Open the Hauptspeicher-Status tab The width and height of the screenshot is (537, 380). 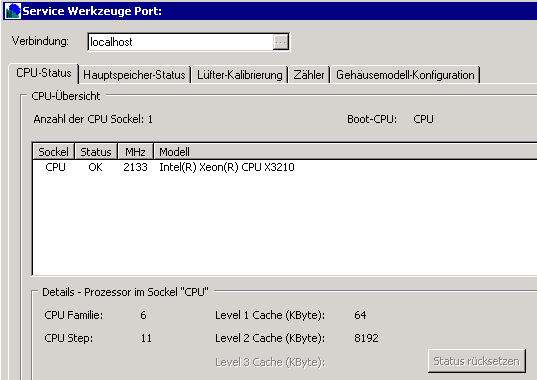point(134,75)
